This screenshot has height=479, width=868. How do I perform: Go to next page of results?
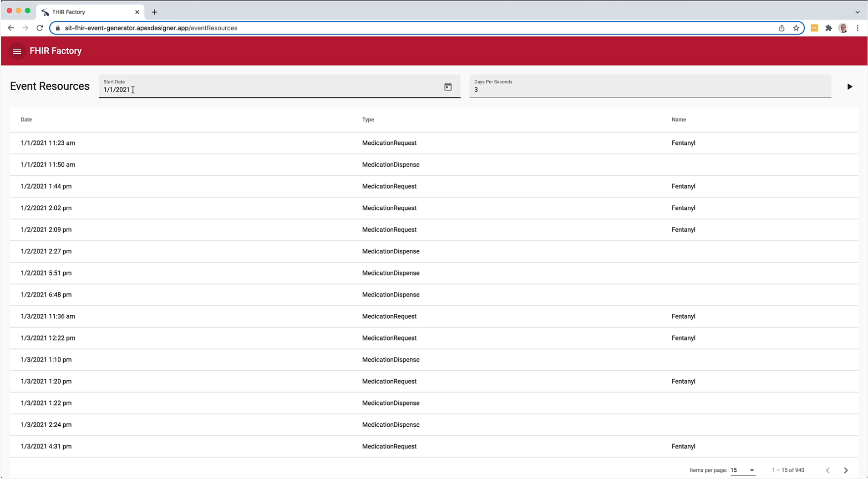pos(846,470)
